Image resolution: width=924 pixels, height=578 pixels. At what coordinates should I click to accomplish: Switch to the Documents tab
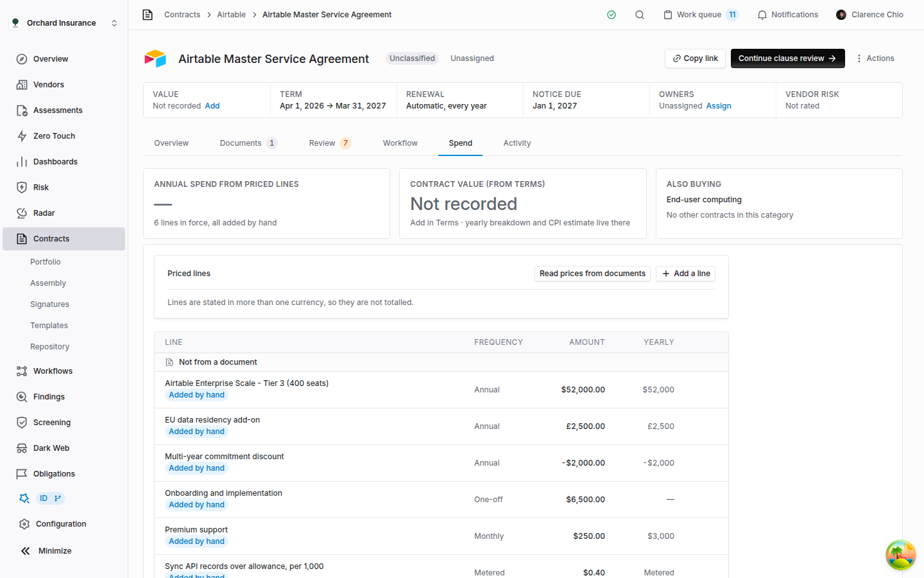point(248,143)
